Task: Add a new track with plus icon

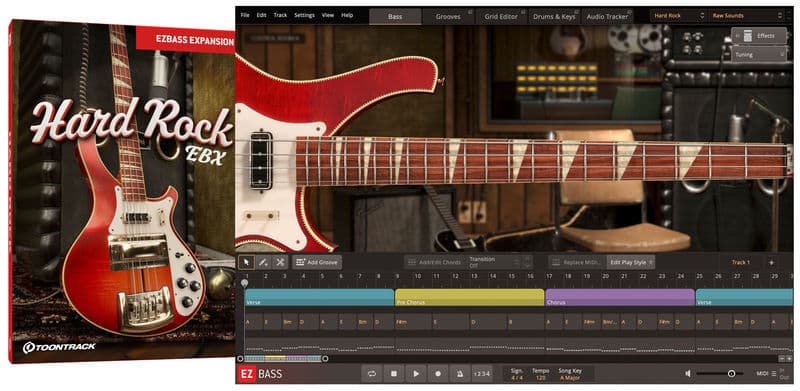Action: (771, 262)
